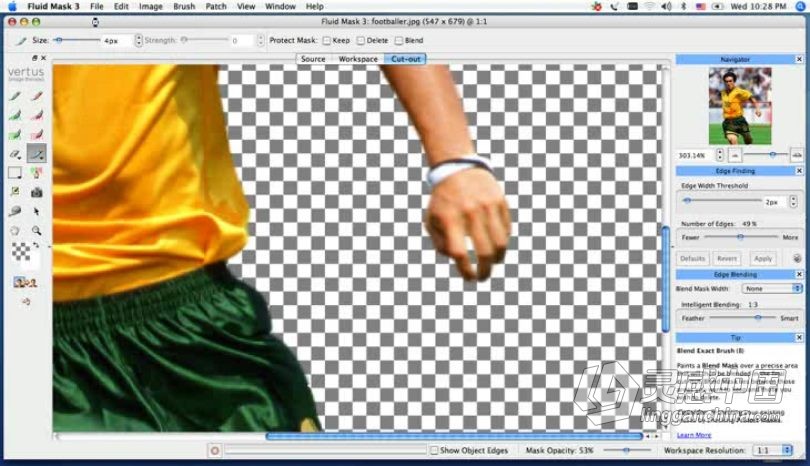The height and width of the screenshot is (466, 810).
Task: Select the green Keep Global brush tool
Action: 15,135
